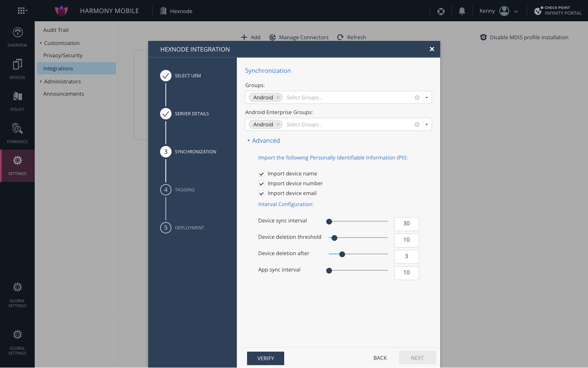Adjust App sync interval slider handle
Image resolution: width=588 pixels, height=368 pixels.
pos(329,271)
